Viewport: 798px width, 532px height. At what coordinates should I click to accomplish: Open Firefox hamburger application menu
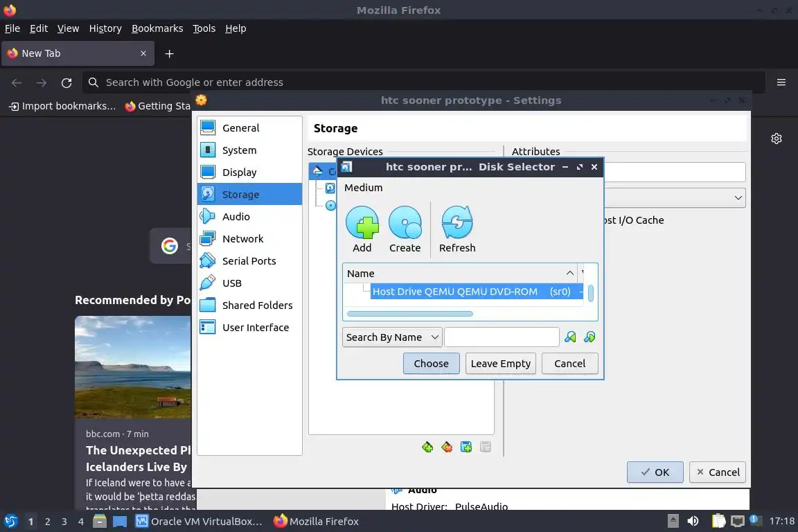pos(781,82)
